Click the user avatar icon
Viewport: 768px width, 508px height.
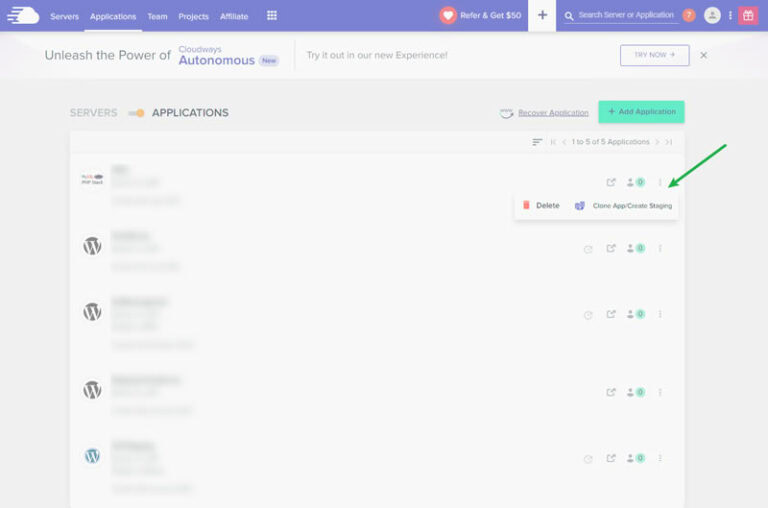tap(712, 16)
